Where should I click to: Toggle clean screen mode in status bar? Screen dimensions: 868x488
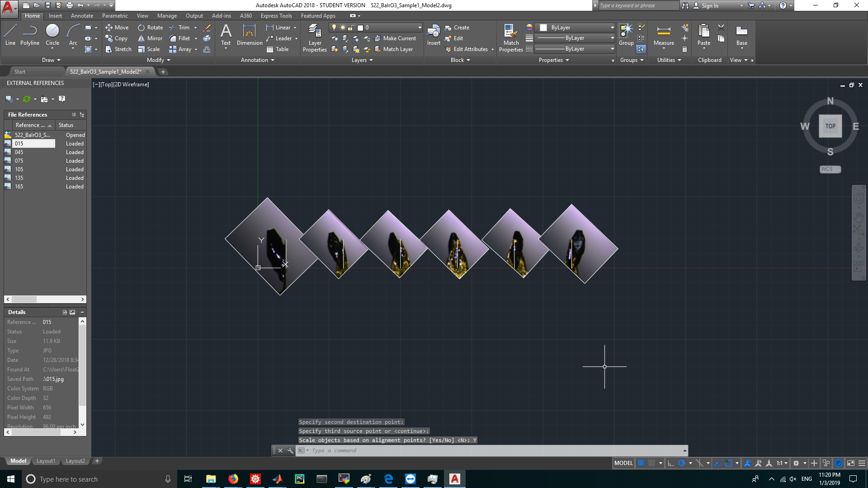[x=851, y=463]
